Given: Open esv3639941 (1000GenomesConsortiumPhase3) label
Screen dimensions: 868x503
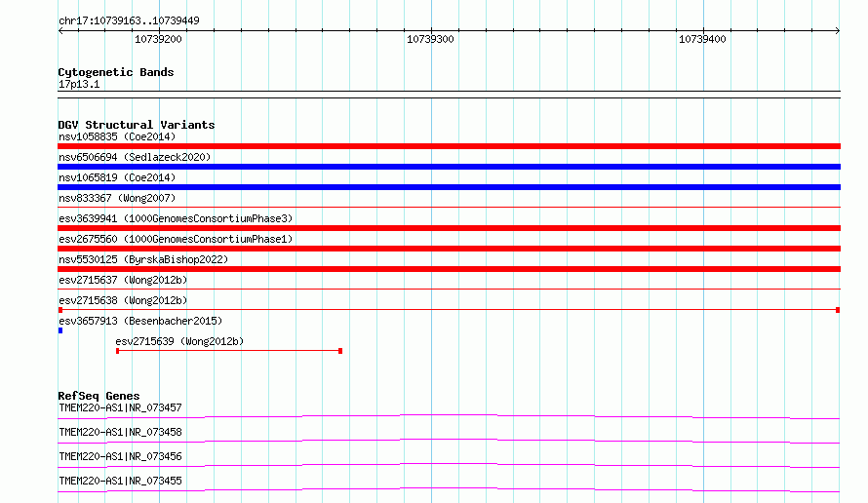Looking at the screenshot, I should click(176, 218).
